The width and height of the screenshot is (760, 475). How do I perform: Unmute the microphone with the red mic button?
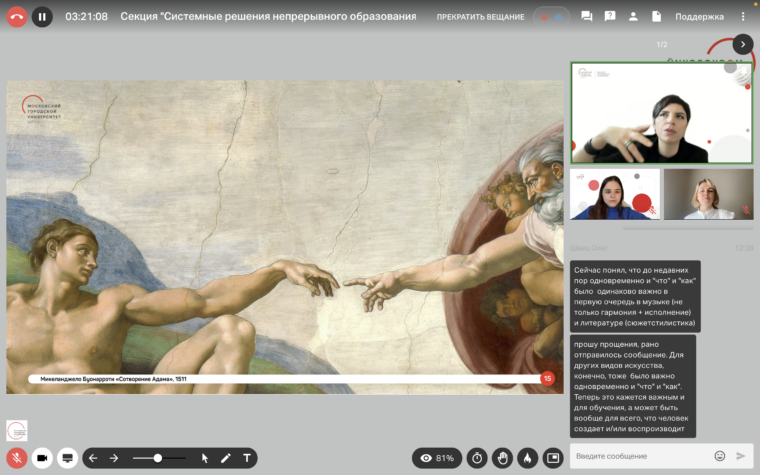[x=17, y=458]
